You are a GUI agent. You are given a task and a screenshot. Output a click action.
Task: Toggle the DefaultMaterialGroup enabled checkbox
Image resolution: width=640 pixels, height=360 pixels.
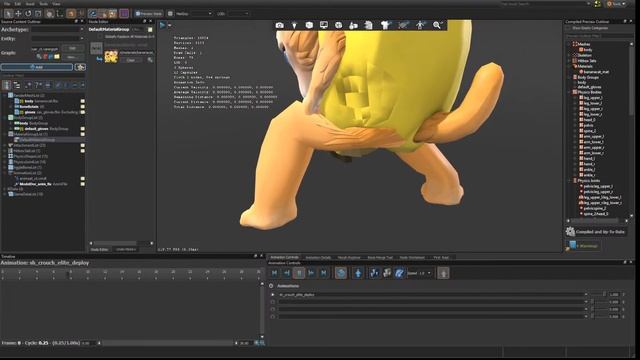coord(150,30)
